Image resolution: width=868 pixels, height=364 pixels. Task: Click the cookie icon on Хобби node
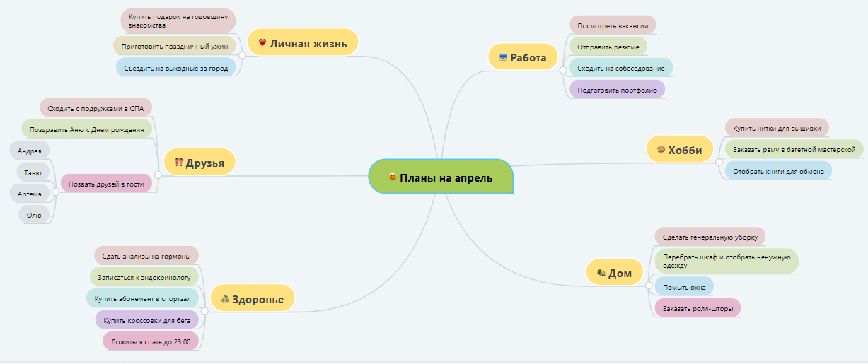(661, 149)
